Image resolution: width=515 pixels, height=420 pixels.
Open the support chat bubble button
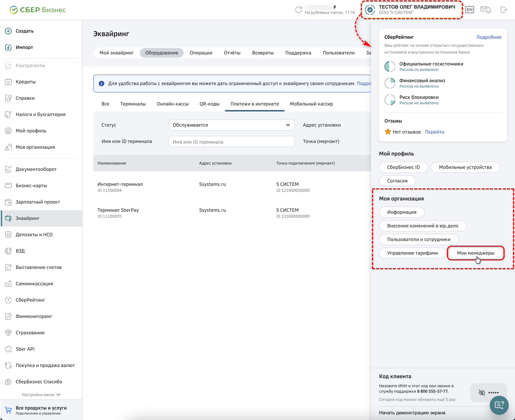499,405
